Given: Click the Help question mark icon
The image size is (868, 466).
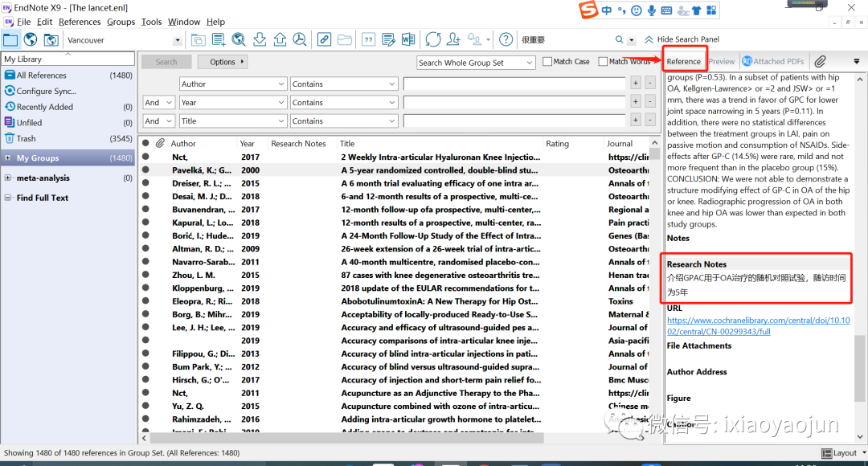Looking at the screenshot, I should tap(506, 40).
